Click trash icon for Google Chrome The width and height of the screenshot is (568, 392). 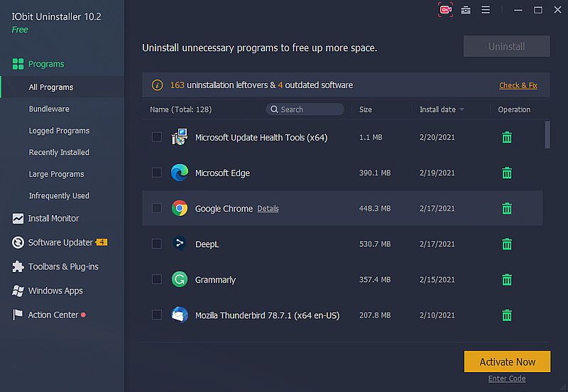point(507,208)
